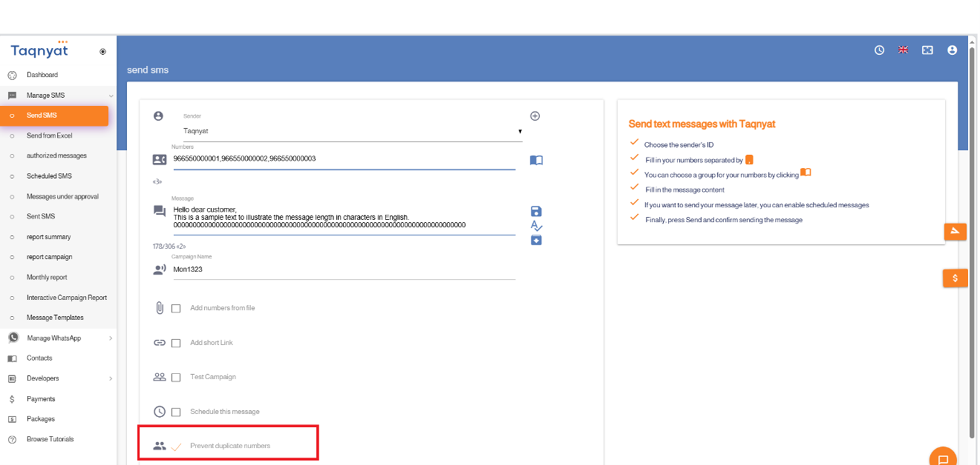Screen dimensions: 980x465
Task: Open Sent SMS list
Action: click(x=41, y=216)
